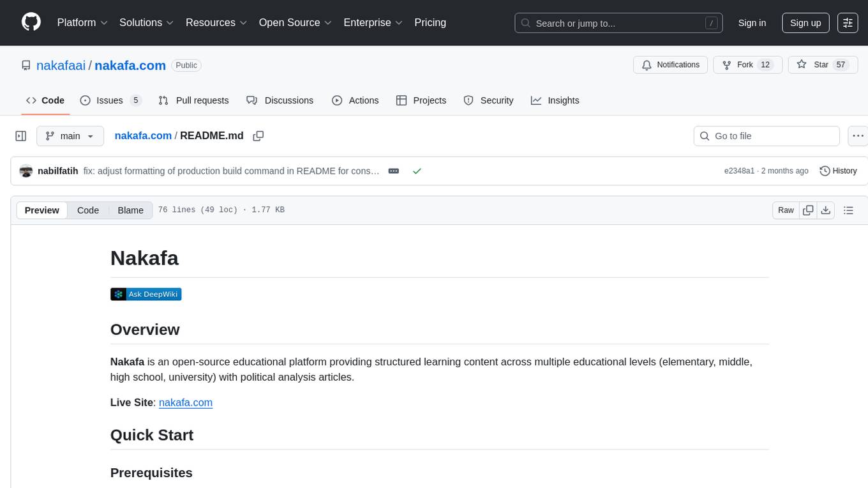
Task: Download the raw file icon
Action: point(825,210)
